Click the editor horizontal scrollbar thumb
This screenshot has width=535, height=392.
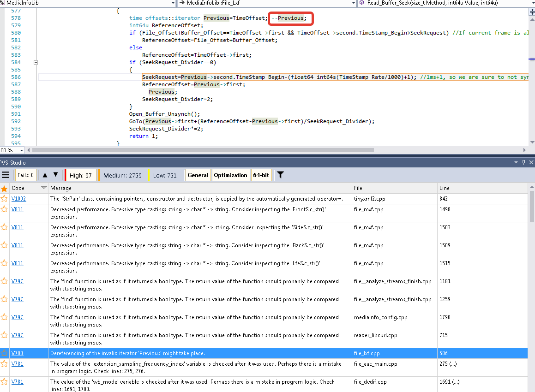(x=203, y=150)
